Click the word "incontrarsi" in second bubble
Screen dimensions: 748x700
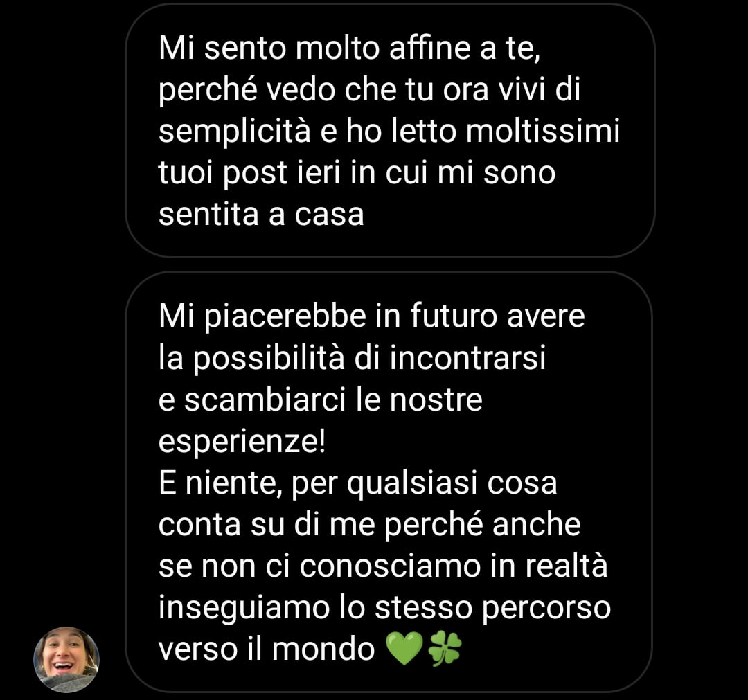(467, 358)
